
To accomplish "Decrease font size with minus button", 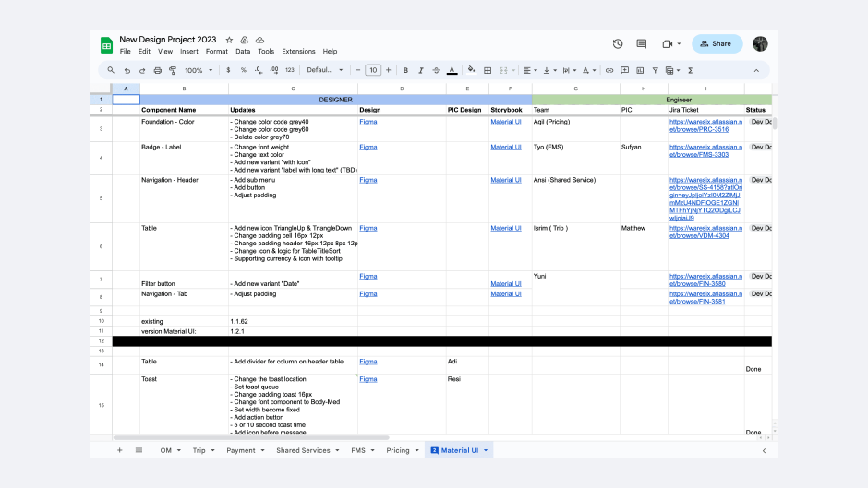I will click(x=357, y=70).
